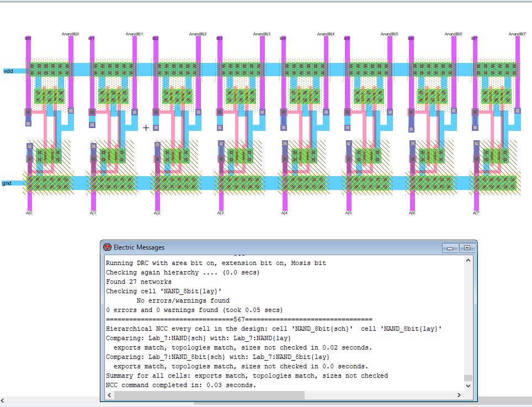The image size is (532, 407).
Task: Click the 'Found 27 networks' message line
Action: pos(139,282)
